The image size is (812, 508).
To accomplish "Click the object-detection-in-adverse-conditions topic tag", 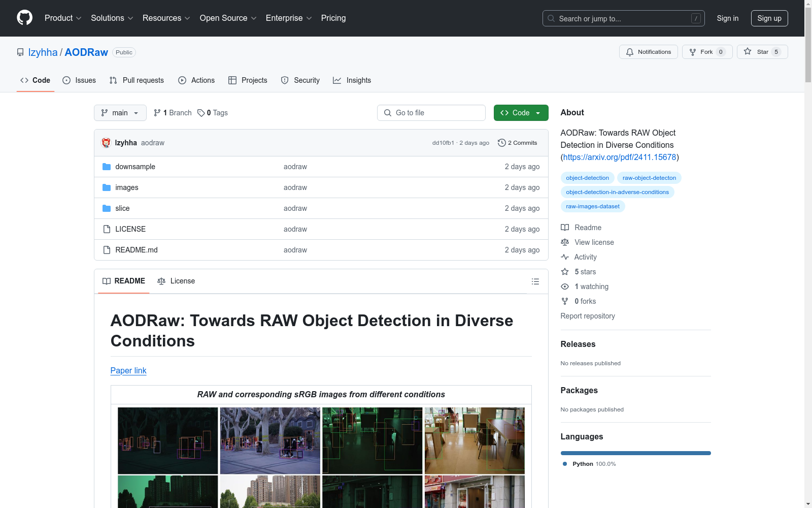I will [x=617, y=192].
